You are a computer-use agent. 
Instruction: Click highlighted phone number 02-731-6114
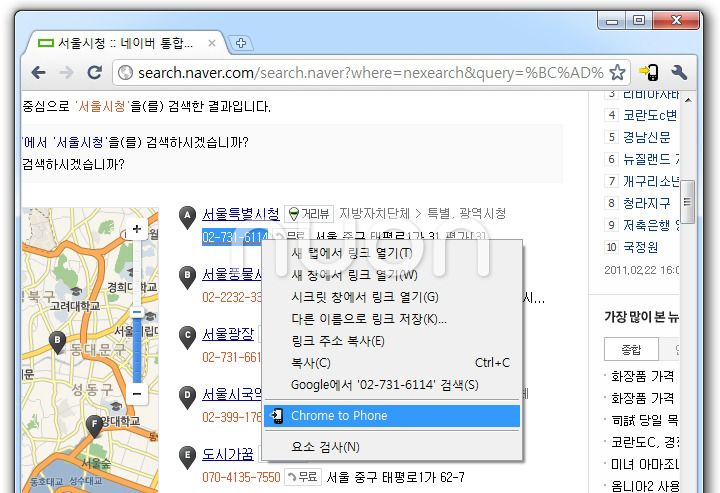235,237
